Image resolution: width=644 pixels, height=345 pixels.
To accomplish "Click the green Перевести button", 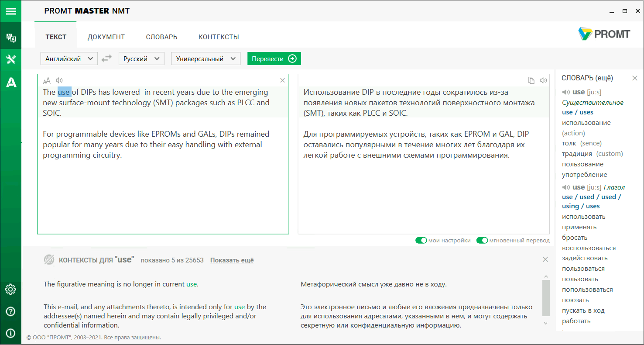I will click(274, 59).
